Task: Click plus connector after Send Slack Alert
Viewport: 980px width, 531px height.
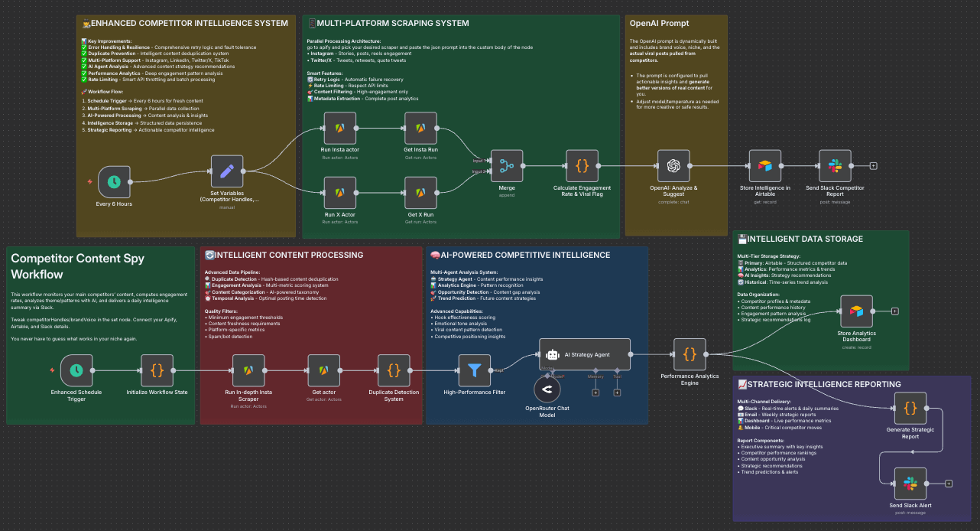Action: coord(948,484)
